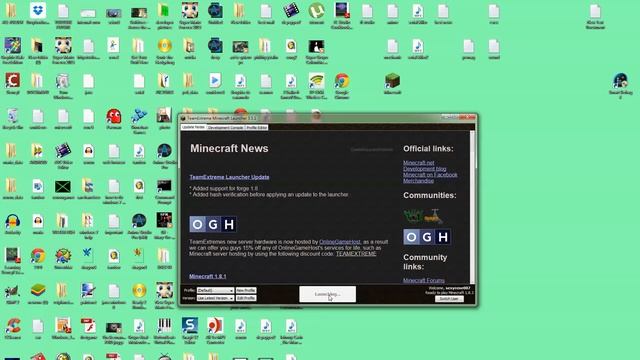The image size is (640, 360).
Task: Click the Edit Profile button
Action: click(x=246, y=298)
